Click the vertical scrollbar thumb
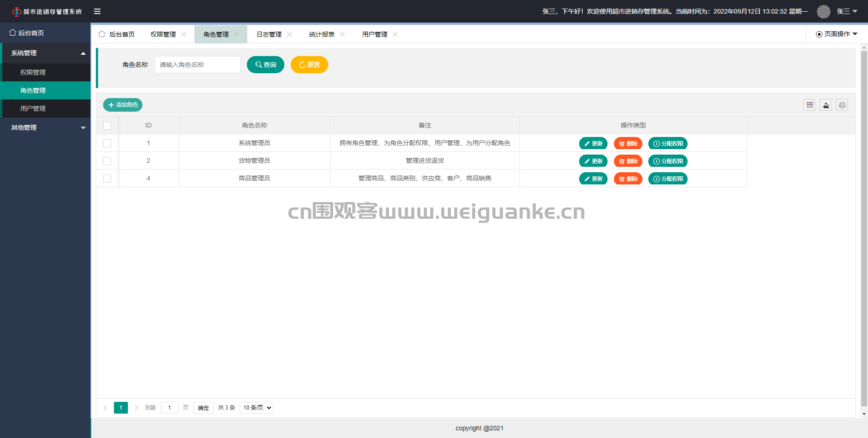This screenshot has width=868, height=438. coord(864,228)
